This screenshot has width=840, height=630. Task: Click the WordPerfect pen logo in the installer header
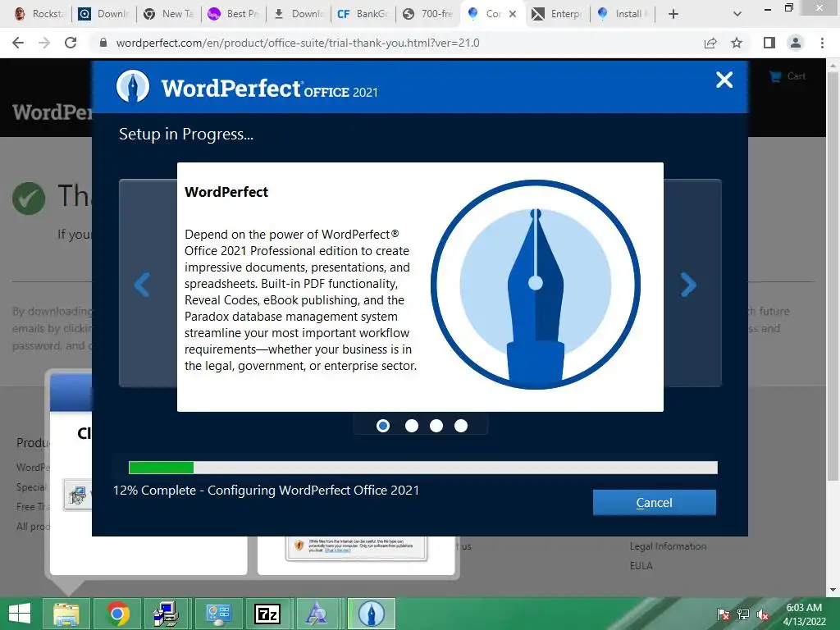pos(133,85)
